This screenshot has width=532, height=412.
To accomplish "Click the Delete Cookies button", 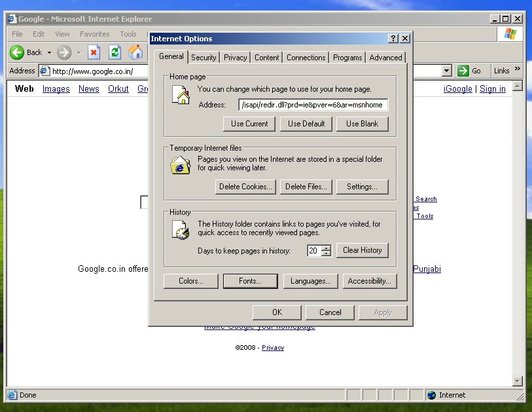I will 245,187.
